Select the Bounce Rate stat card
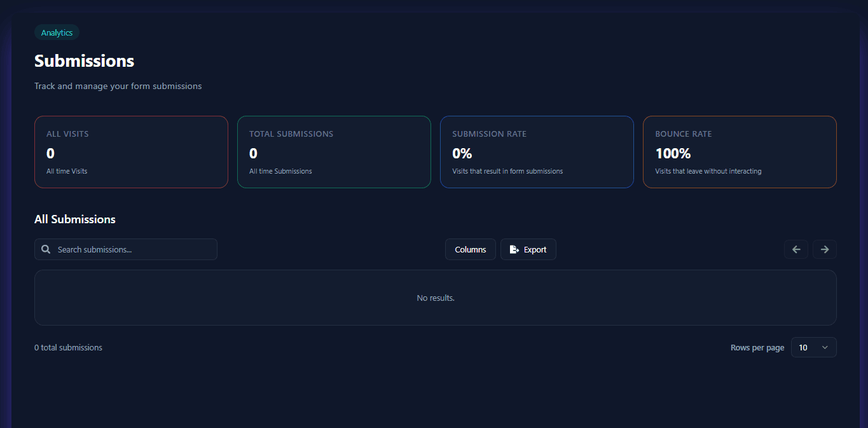 click(x=740, y=152)
